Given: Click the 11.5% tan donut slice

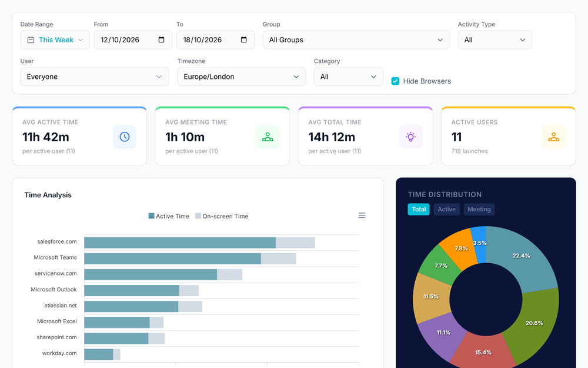Looking at the screenshot, I should coord(431,297).
